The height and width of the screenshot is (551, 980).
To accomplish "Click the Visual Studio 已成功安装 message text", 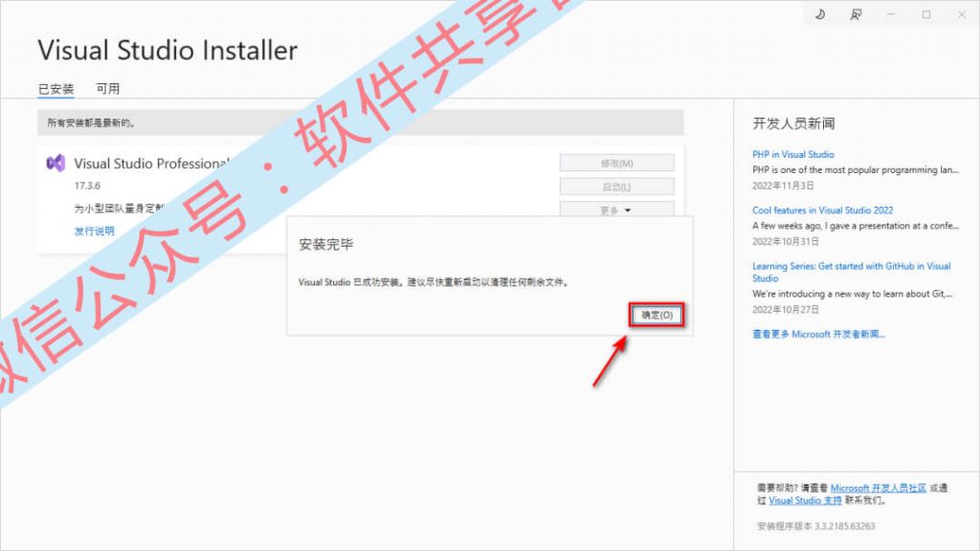I will tap(434, 282).
